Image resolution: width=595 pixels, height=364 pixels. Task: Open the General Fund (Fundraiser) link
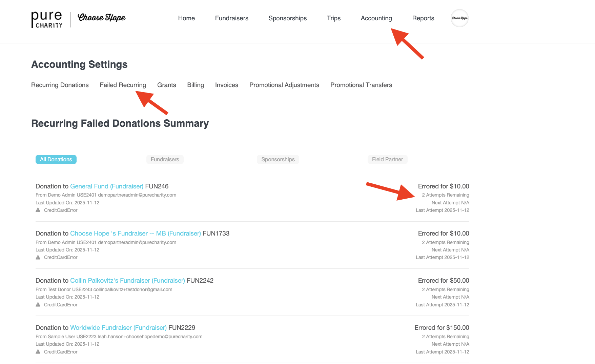tap(107, 186)
